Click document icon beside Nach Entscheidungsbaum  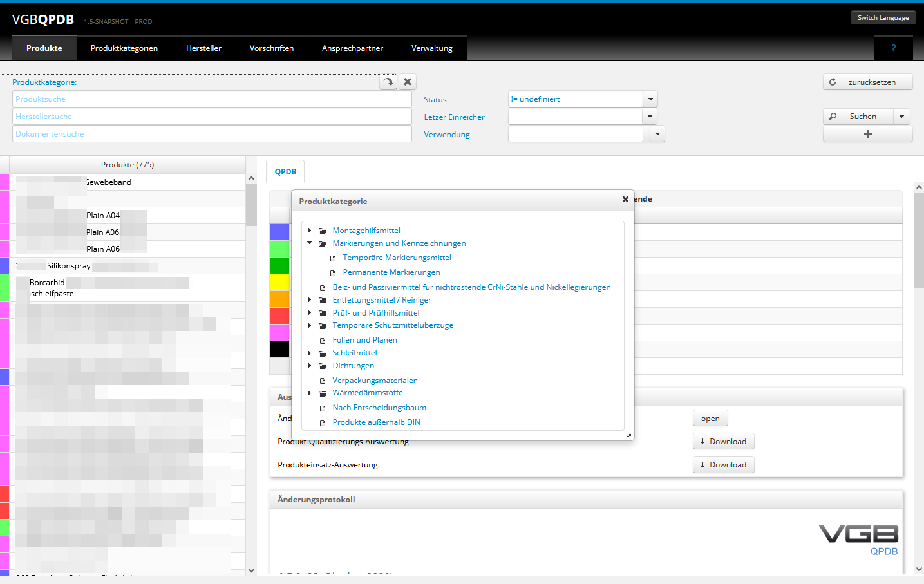pyautogui.click(x=323, y=408)
